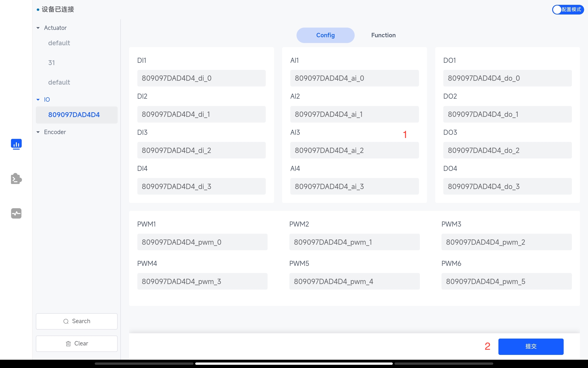Click the DI3 input field
588x368 pixels.
(201, 150)
